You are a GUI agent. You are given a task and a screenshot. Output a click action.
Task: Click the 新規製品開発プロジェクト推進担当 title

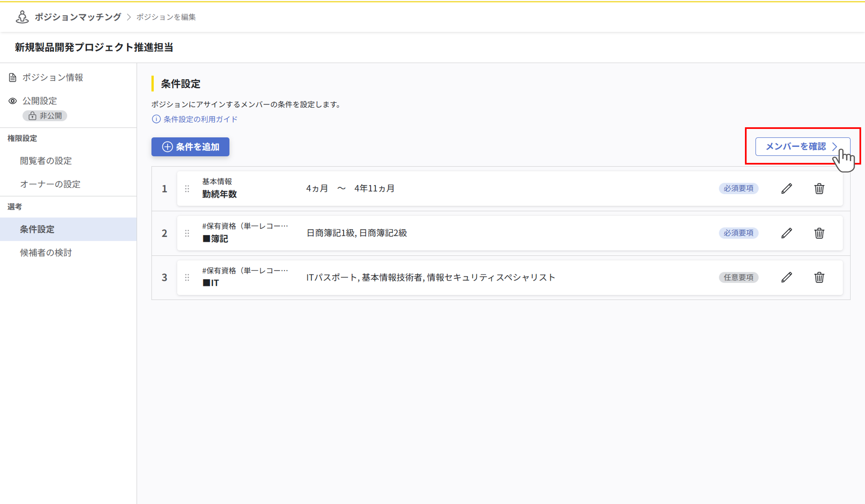click(94, 47)
